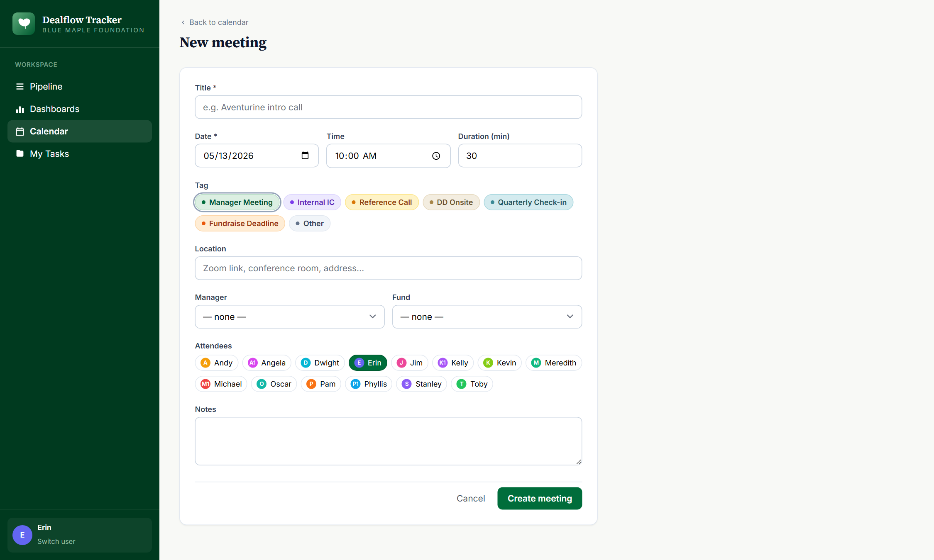Click the Dashboards bar chart icon

pos(20,109)
